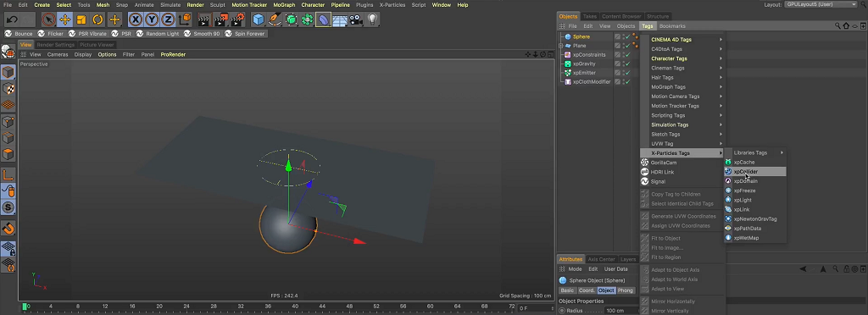Screen dimensions: 868x315
Task: Activate the Rotate tool
Action: tap(98, 19)
